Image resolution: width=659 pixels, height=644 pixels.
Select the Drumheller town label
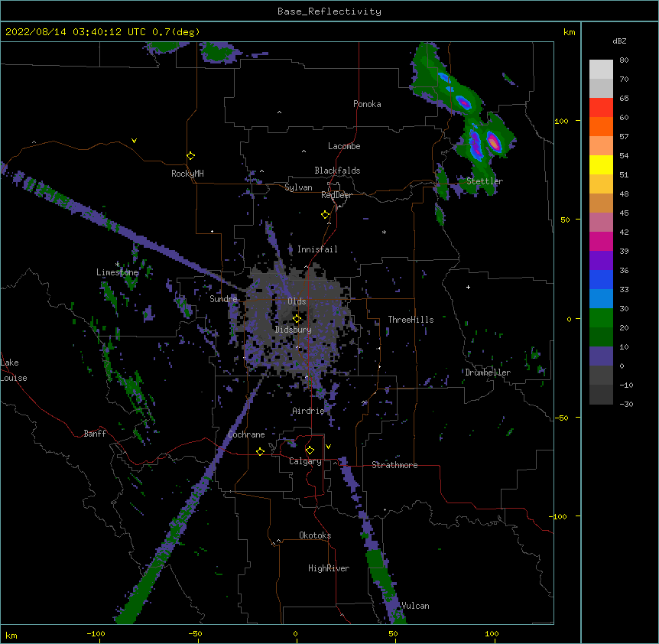coord(488,372)
